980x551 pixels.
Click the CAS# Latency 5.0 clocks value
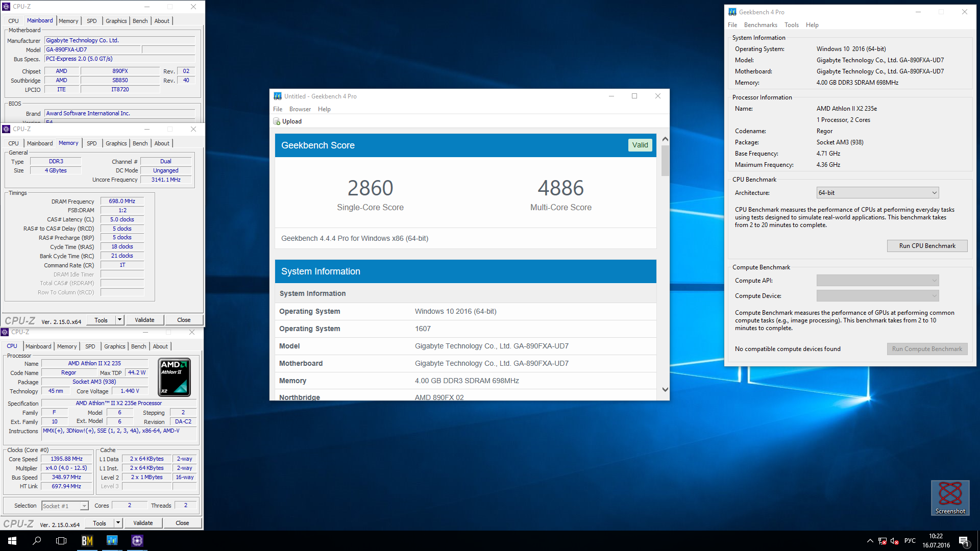[x=122, y=220]
